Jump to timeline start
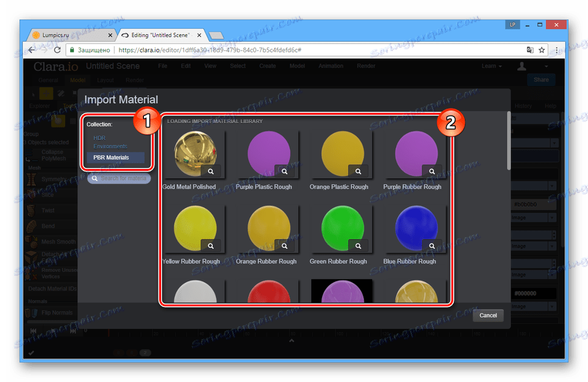 [x=33, y=331]
